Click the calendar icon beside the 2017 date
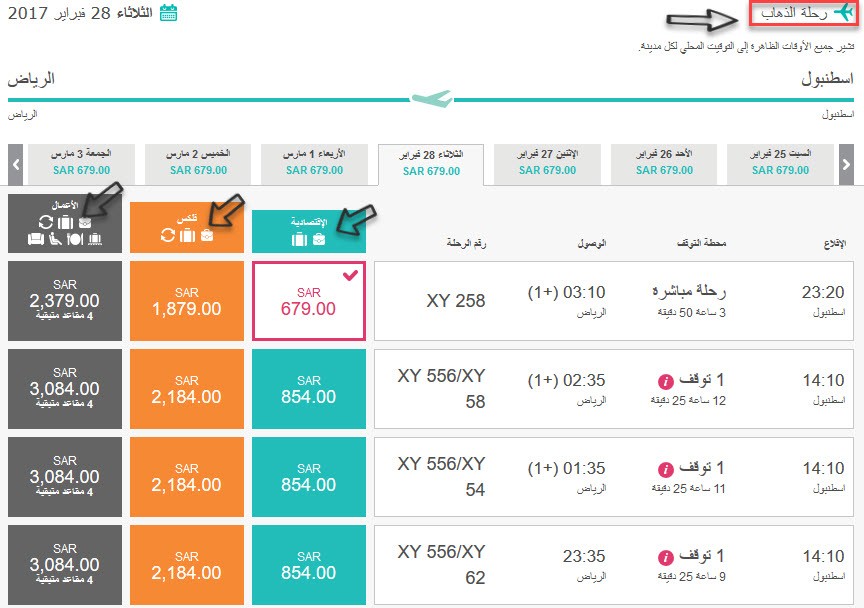The width and height of the screenshot is (864, 608). [x=168, y=13]
